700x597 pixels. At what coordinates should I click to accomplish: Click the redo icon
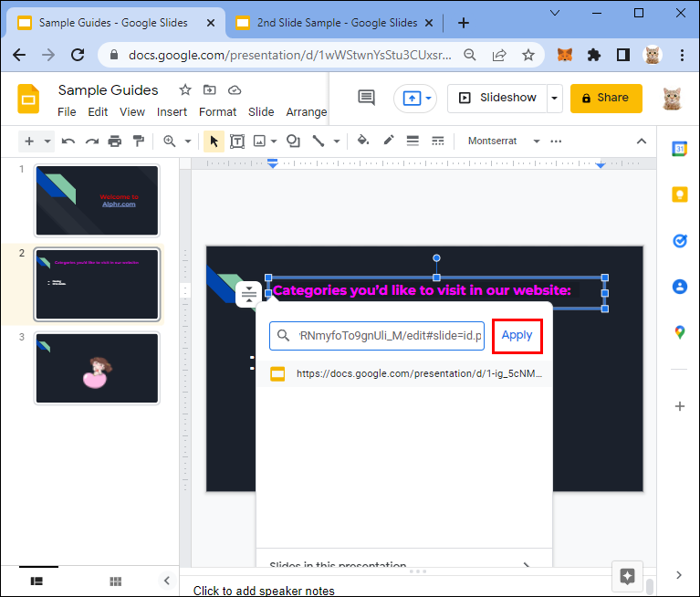point(92,141)
